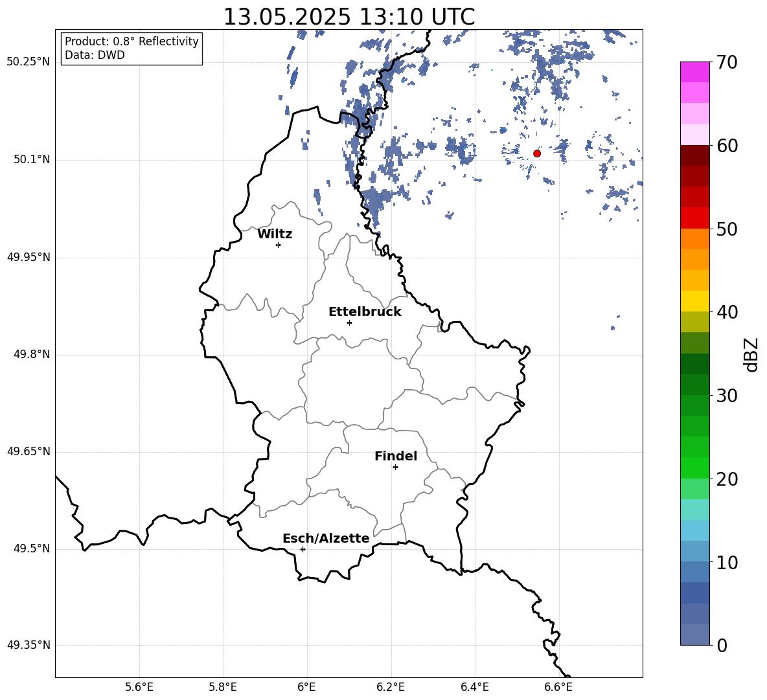The height and width of the screenshot is (700, 767).
Task: Click the map title 13.05.2025 13:10 UTC
Action: [x=349, y=17]
